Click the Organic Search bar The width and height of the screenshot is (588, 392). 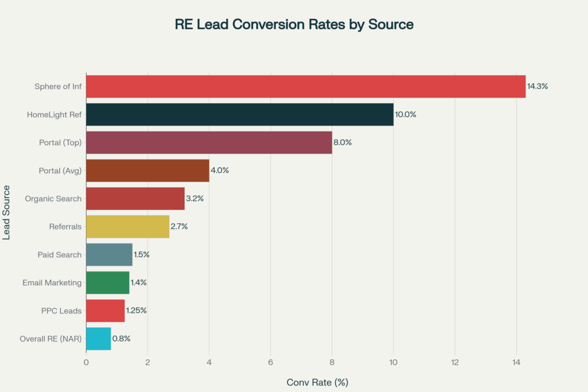tap(135, 199)
